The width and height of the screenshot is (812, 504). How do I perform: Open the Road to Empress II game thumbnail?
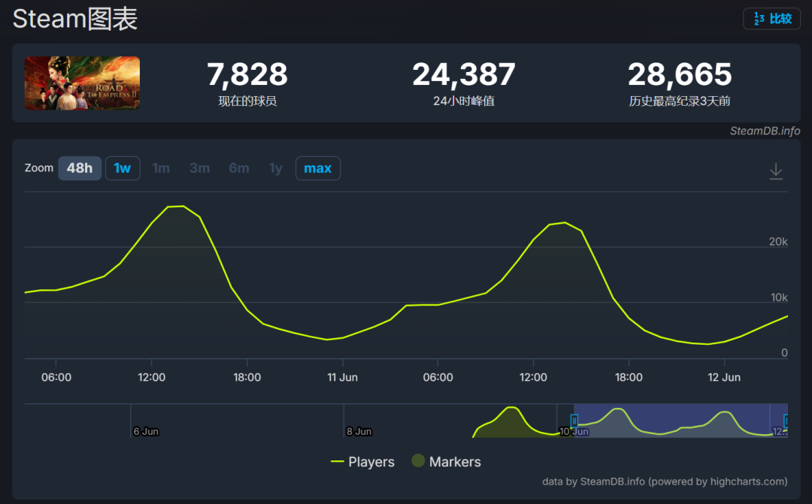coord(83,83)
